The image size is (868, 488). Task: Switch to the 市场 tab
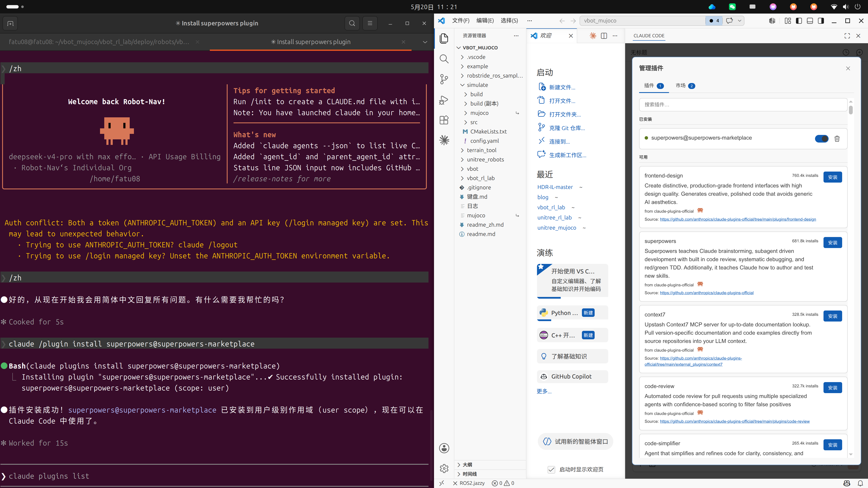click(685, 86)
